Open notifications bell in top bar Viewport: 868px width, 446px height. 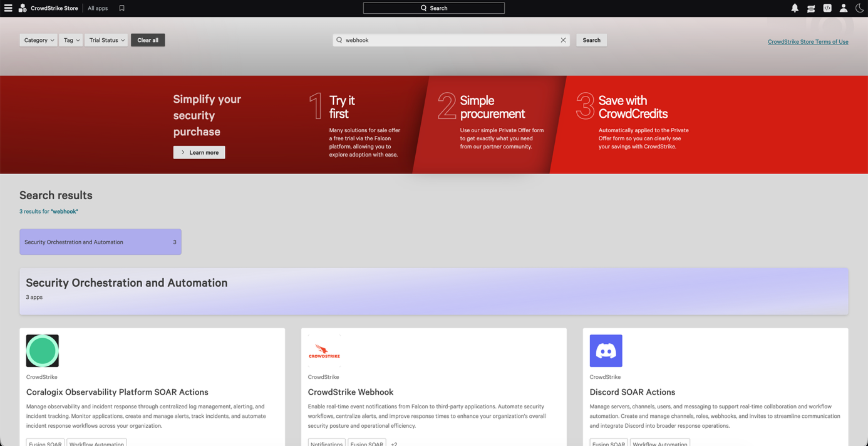[795, 8]
